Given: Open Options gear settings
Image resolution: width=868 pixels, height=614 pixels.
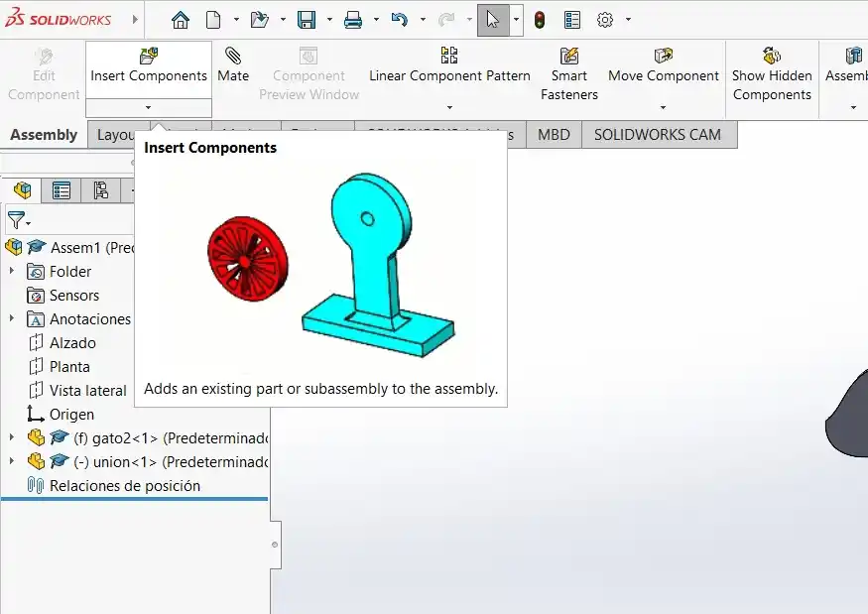Looking at the screenshot, I should coord(605,20).
